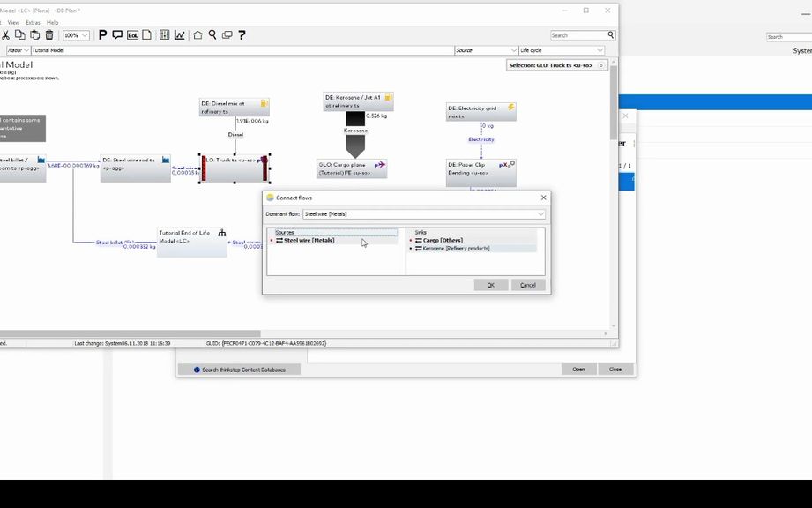
Task: Open the line chart balance icon
Action: tap(179, 34)
